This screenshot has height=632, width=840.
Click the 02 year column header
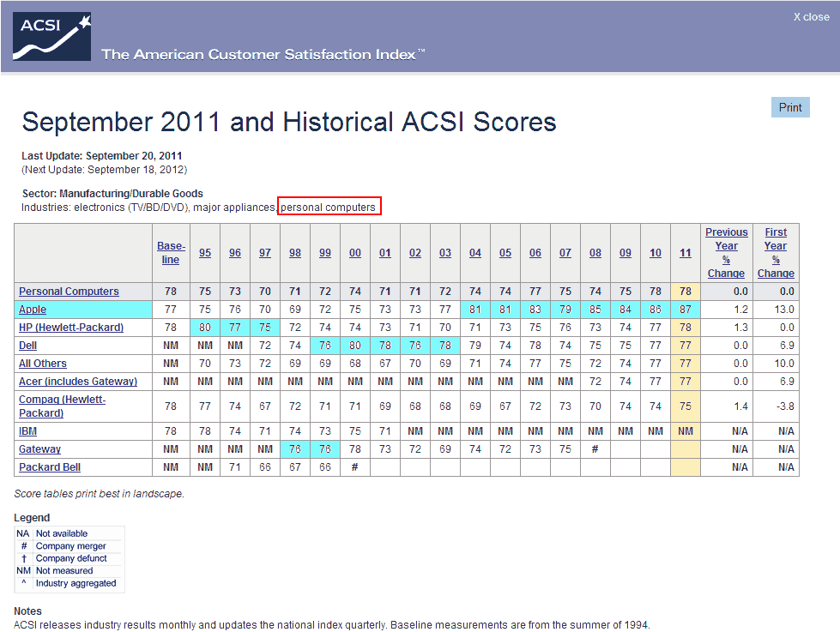414,253
